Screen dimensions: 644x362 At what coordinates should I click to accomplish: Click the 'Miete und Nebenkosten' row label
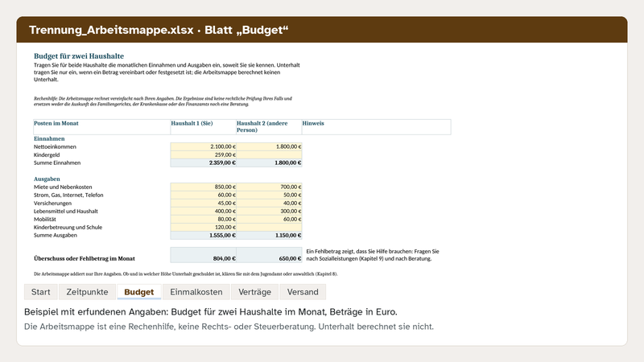63,187
